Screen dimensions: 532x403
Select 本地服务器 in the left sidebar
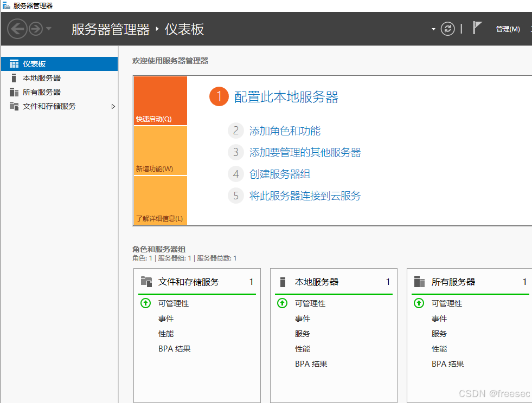41,78
